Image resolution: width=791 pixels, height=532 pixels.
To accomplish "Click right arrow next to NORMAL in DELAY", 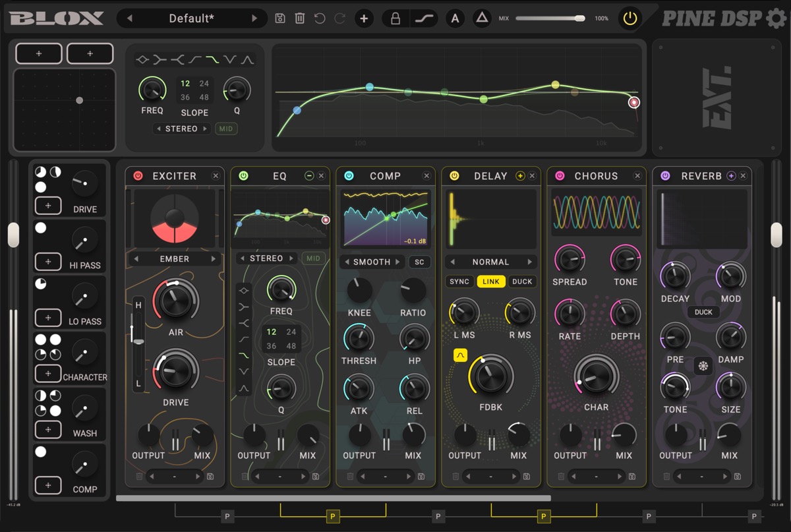I will [x=529, y=262].
